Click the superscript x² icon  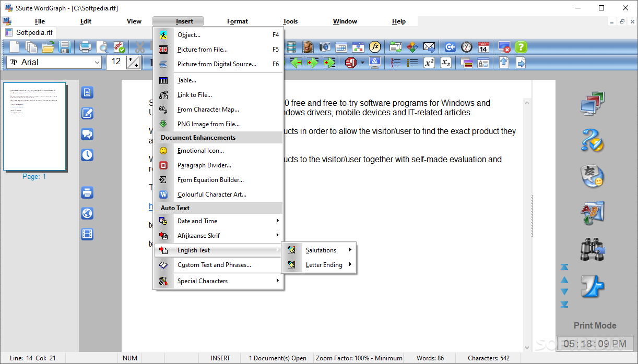(x=429, y=63)
